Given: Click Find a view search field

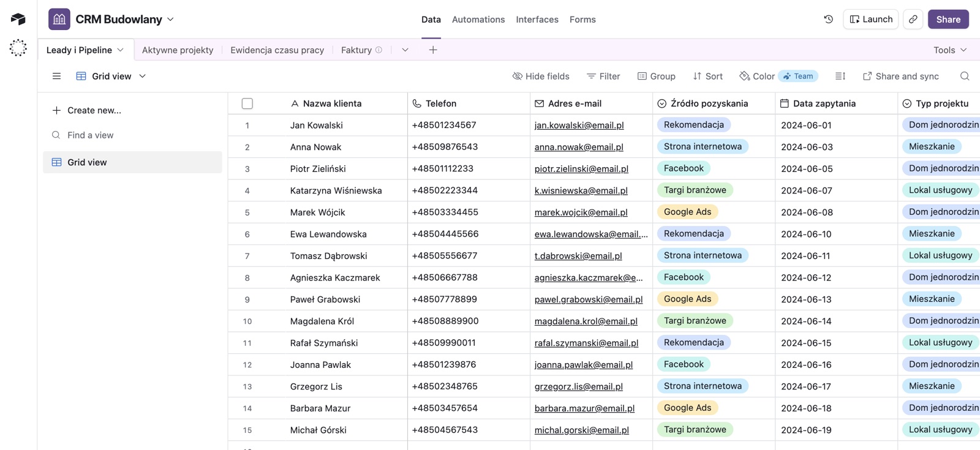Looking at the screenshot, I should point(132,135).
